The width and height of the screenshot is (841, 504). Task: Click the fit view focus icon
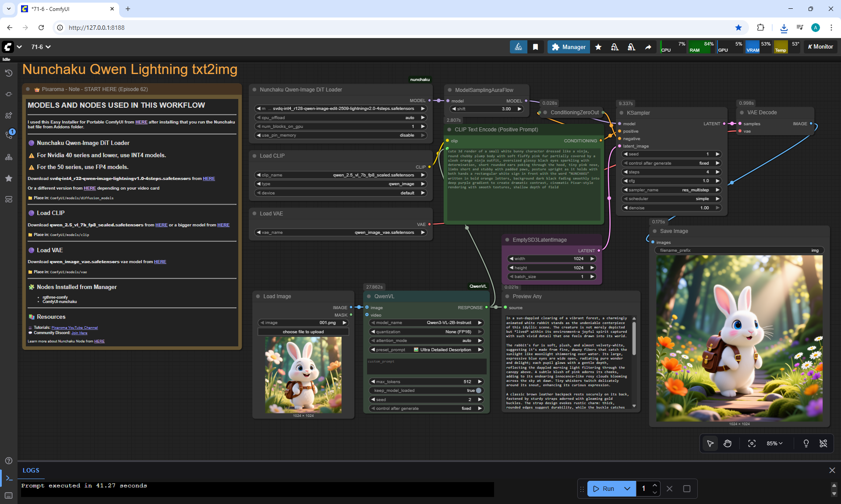[x=752, y=444]
